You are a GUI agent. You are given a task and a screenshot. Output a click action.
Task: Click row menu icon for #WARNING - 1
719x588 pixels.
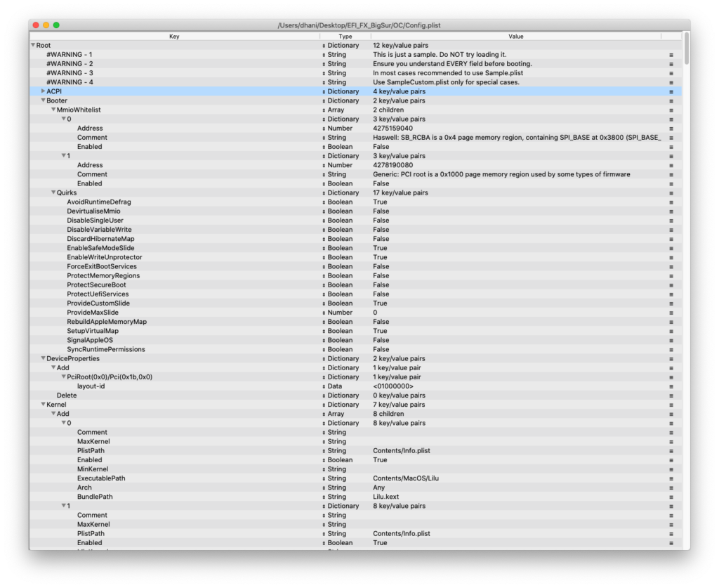click(x=671, y=55)
